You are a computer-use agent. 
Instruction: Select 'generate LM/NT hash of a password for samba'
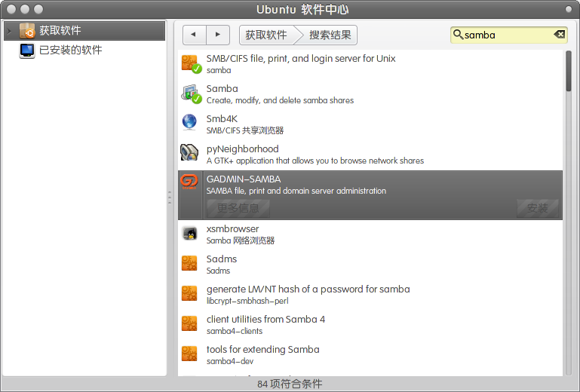[308, 289]
